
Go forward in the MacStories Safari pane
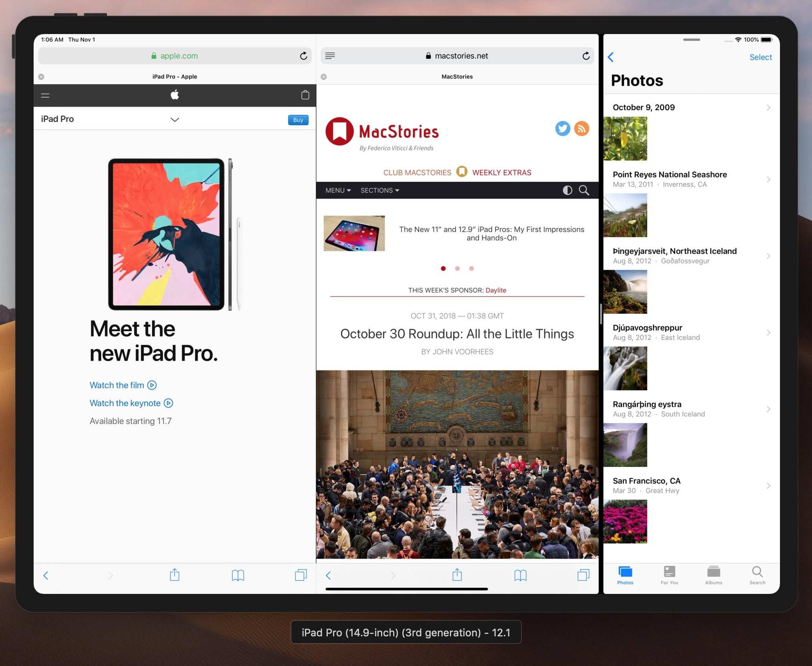click(x=393, y=575)
